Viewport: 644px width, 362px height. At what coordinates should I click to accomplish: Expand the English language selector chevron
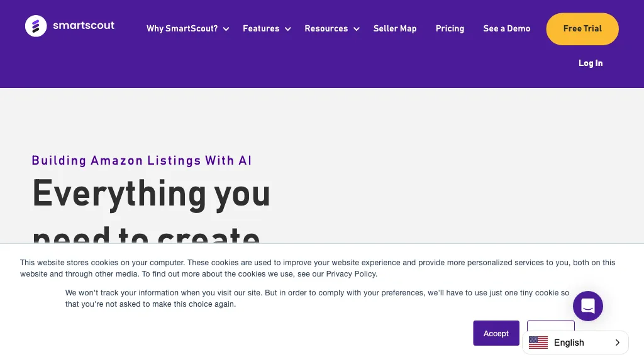[x=616, y=343]
